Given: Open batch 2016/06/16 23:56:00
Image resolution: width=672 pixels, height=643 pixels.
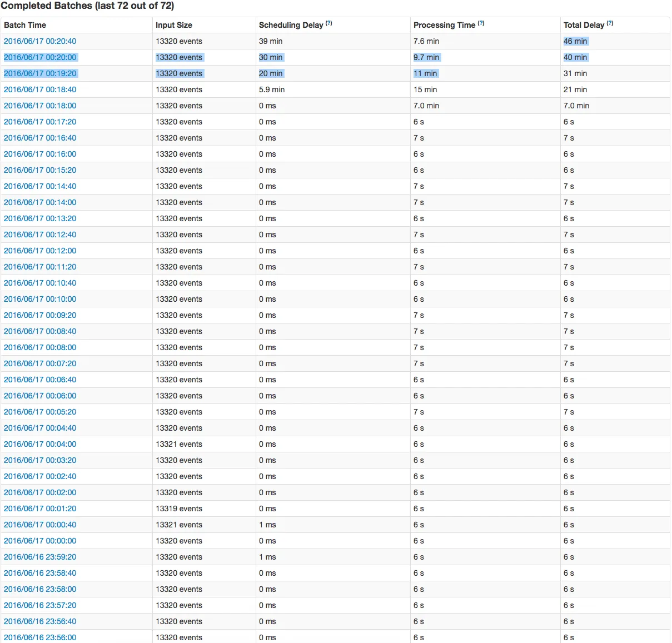Looking at the screenshot, I should tap(40, 637).
